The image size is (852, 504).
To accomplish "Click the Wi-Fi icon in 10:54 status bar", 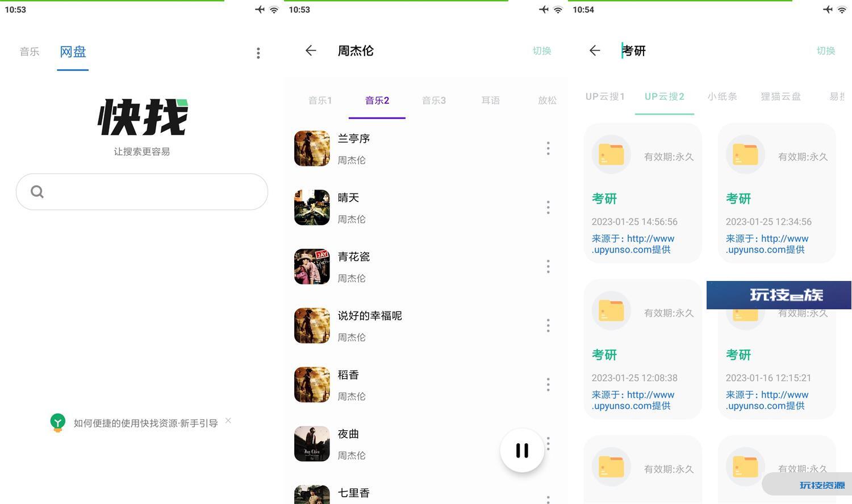I will [842, 10].
